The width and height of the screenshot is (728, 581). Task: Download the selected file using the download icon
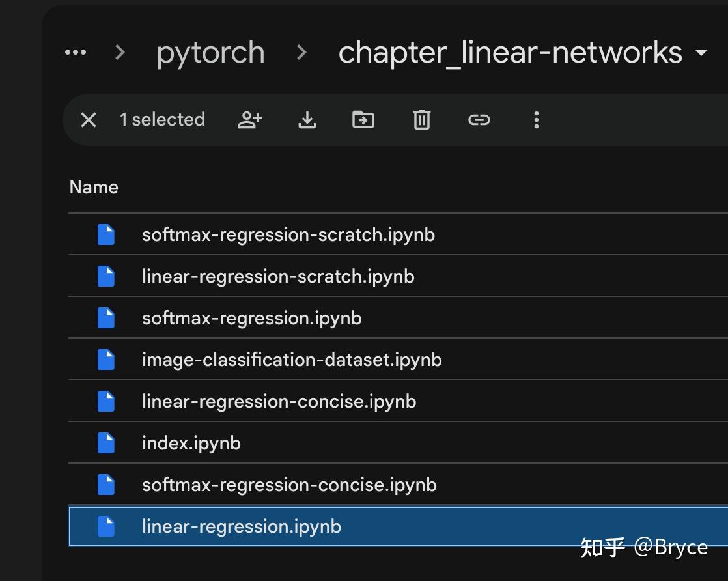306,120
